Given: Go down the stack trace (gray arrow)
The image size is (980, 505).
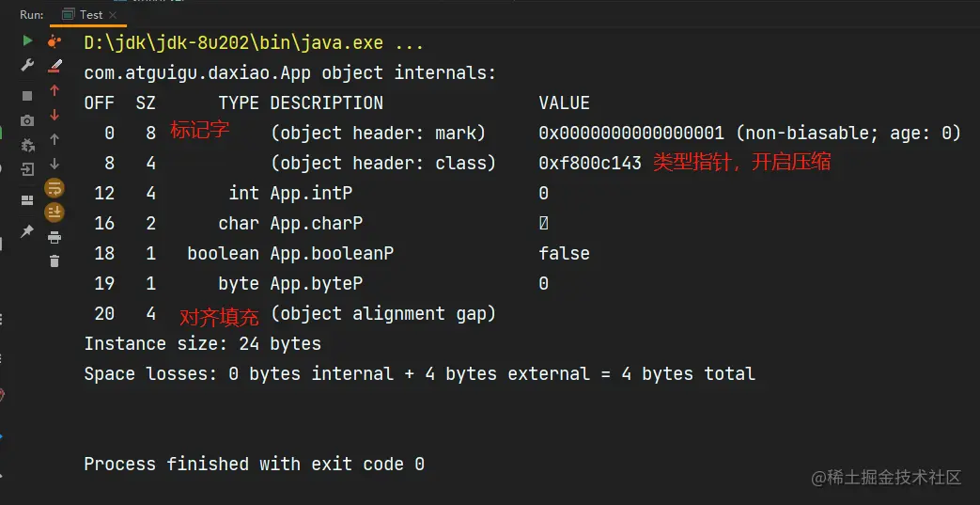Looking at the screenshot, I should 54,164.
